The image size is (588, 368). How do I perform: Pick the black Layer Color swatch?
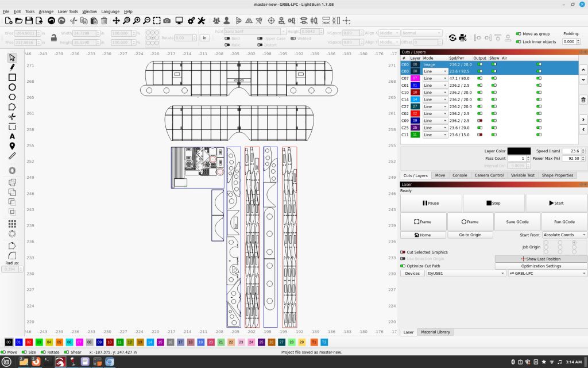(519, 151)
